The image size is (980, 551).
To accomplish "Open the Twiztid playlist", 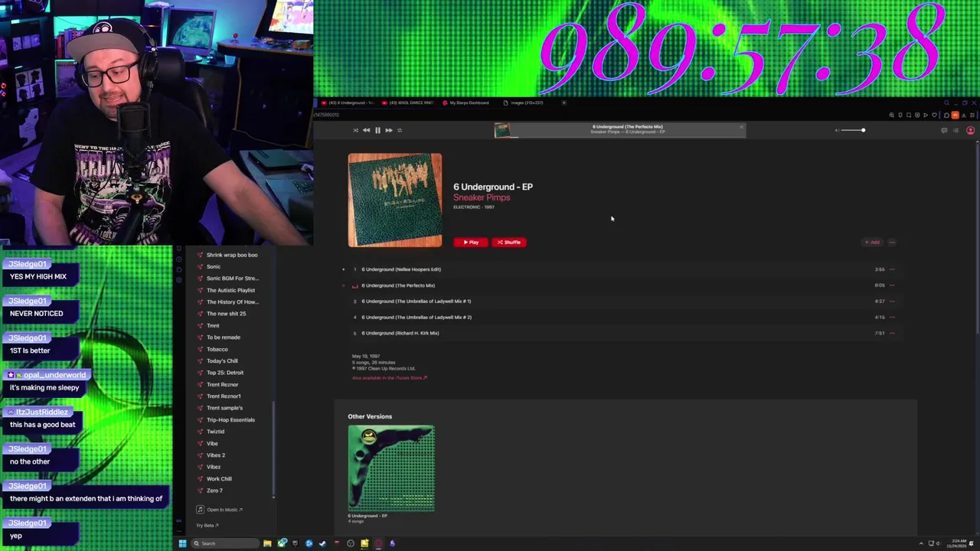I will [215, 432].
